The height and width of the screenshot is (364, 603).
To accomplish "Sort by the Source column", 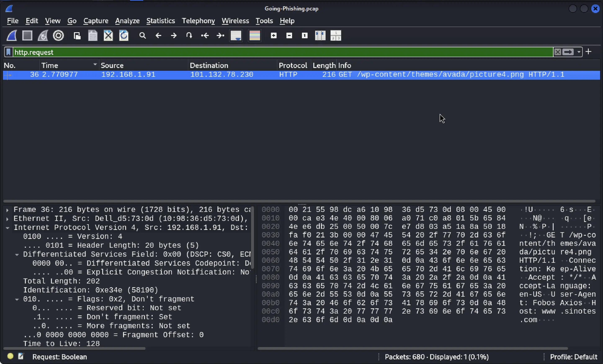I will click(x=144, y=65).
